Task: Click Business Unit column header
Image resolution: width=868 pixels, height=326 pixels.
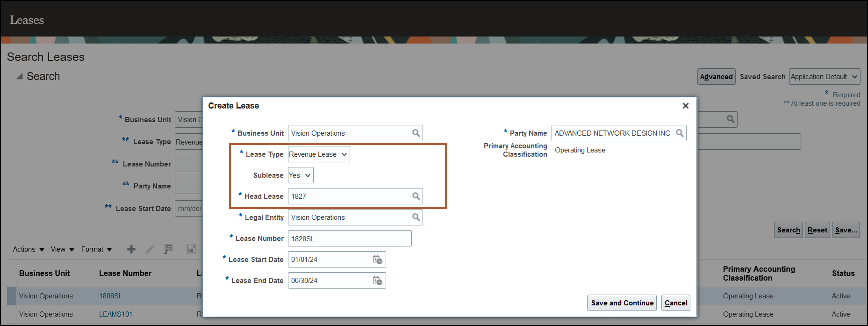Action: pos(44,273)
